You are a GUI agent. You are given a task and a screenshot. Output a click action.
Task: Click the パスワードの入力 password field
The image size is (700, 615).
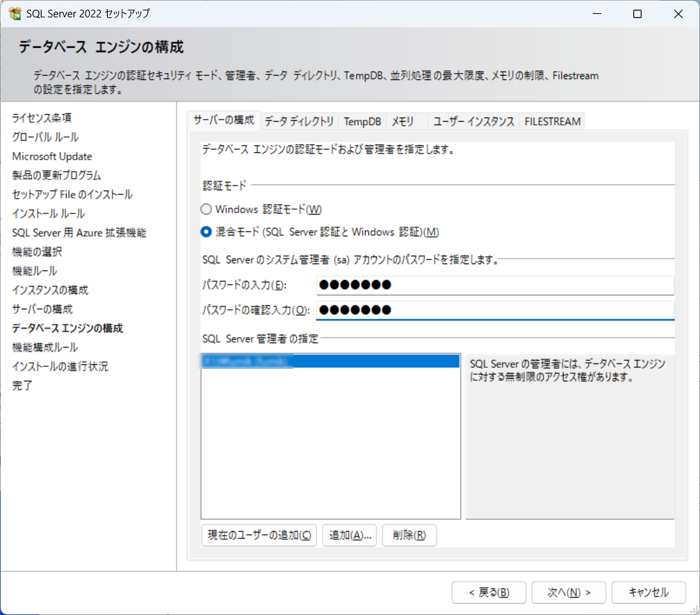coord(494,286)
